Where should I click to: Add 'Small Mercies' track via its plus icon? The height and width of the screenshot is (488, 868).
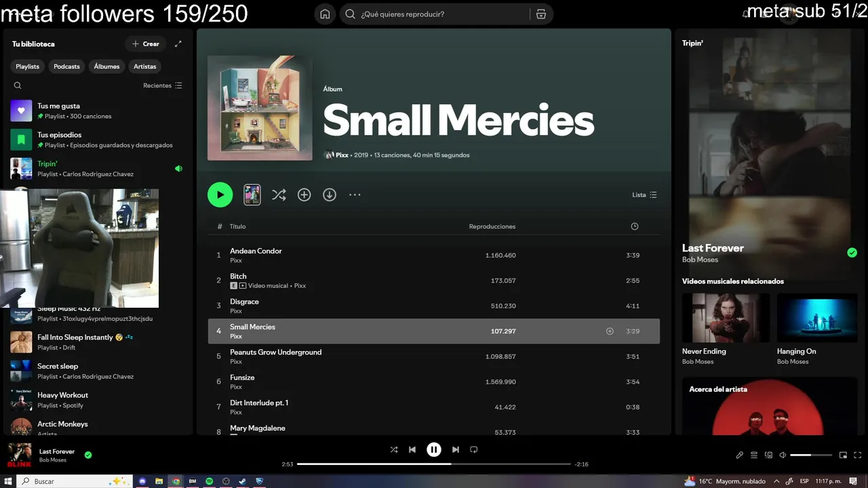[x=610, y=331]
